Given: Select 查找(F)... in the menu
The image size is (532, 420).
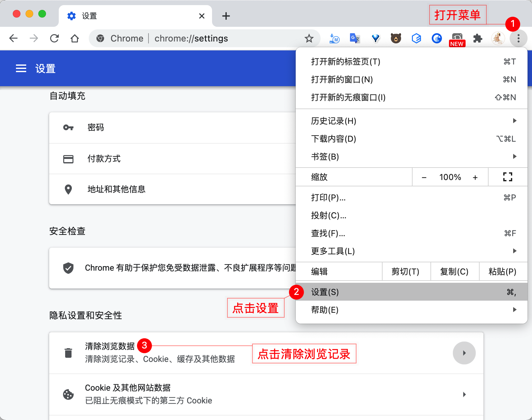Looking at the screenshot, I should coord(412,233).
